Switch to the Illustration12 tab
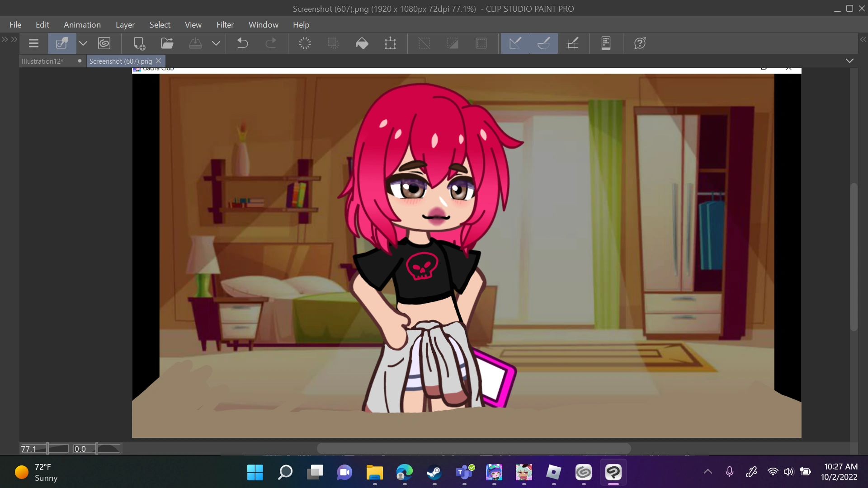 point(42,61)
